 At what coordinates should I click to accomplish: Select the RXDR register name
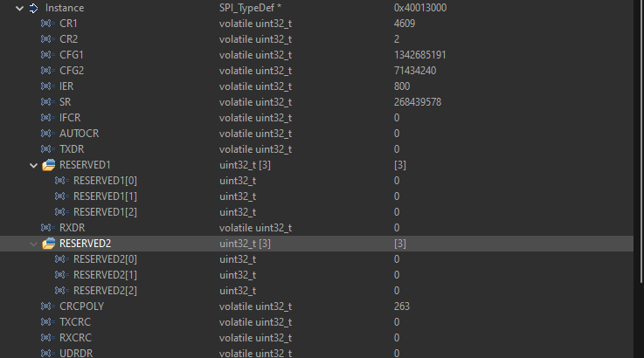73,228
